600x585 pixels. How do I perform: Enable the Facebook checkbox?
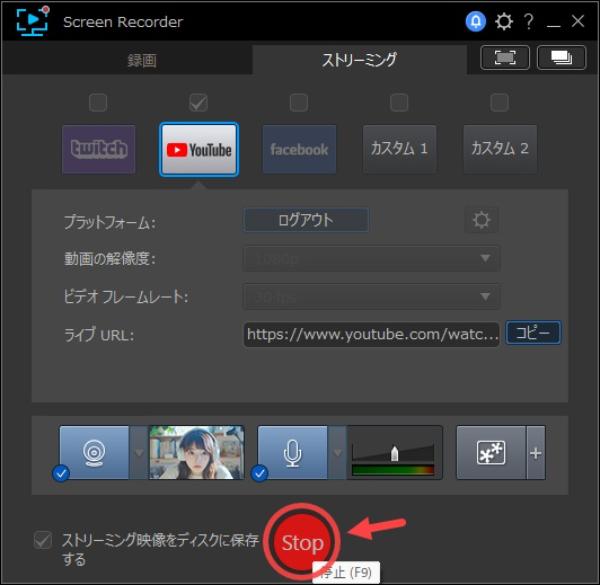click(x=299, y=103)
